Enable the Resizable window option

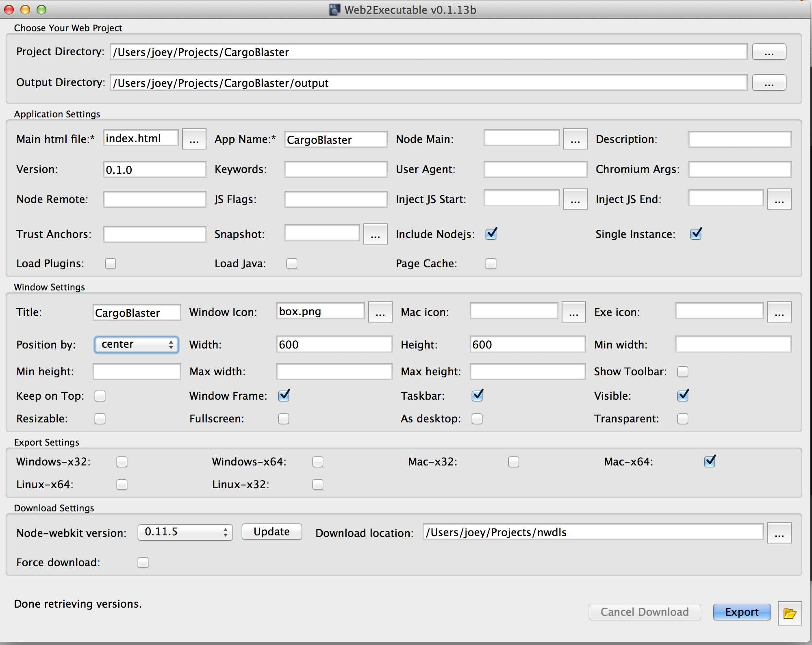100,419
